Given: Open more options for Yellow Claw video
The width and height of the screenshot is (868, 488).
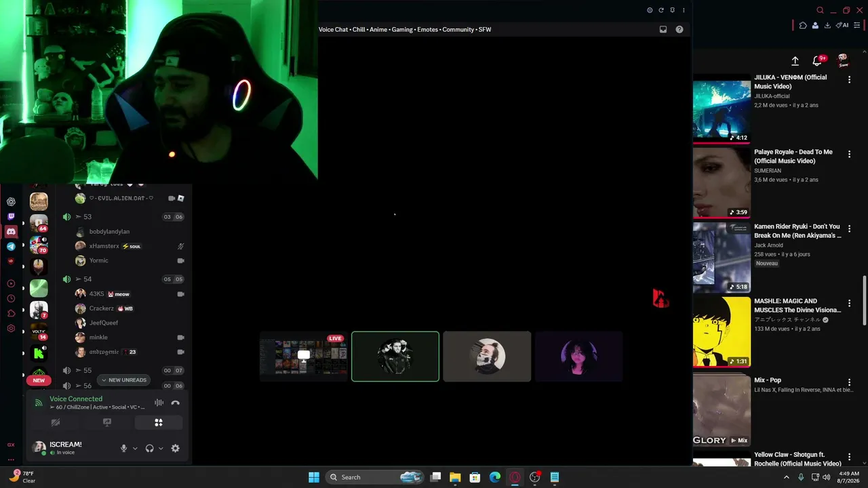Looking at the screenshot, I should (x=849, y=457).
